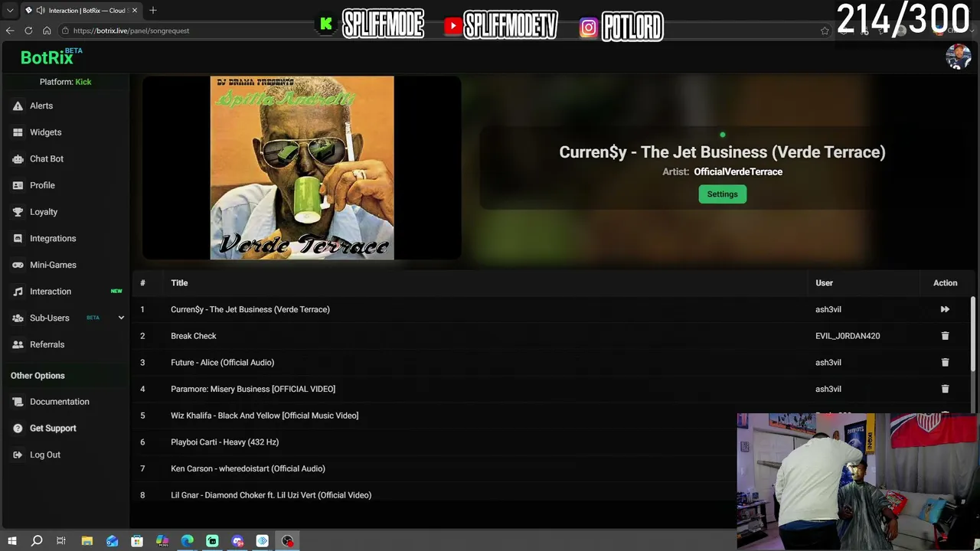This screenshot has height=551, width=980.
Task: Select the Wiz Khalifa Black And Yellow row
Action: (x=435, y=416)
